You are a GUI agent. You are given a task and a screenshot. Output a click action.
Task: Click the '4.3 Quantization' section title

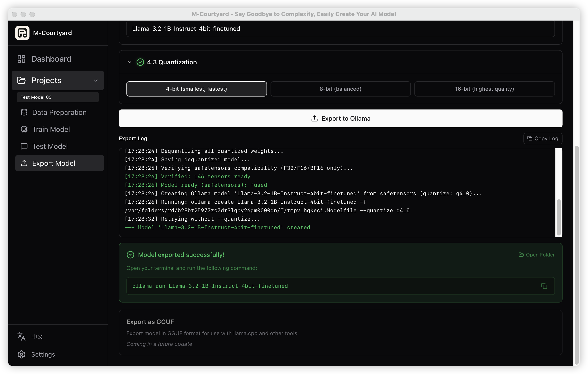[x=172, y=62]
